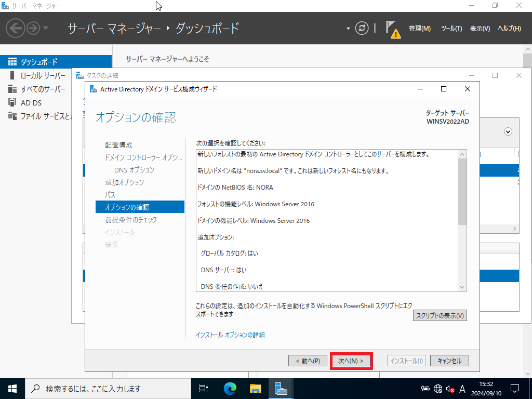Click the wizard title bar icon
The height and width of the screenshot is (399, 532).
coord(94,89)
